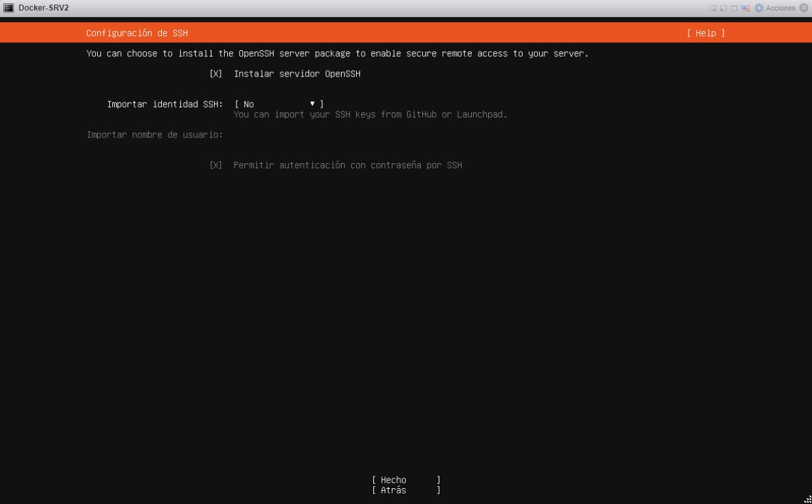812x504 pixels.
Task: Click the fullscreen window icon in the toolbar
Action: [x=734, y=7]
